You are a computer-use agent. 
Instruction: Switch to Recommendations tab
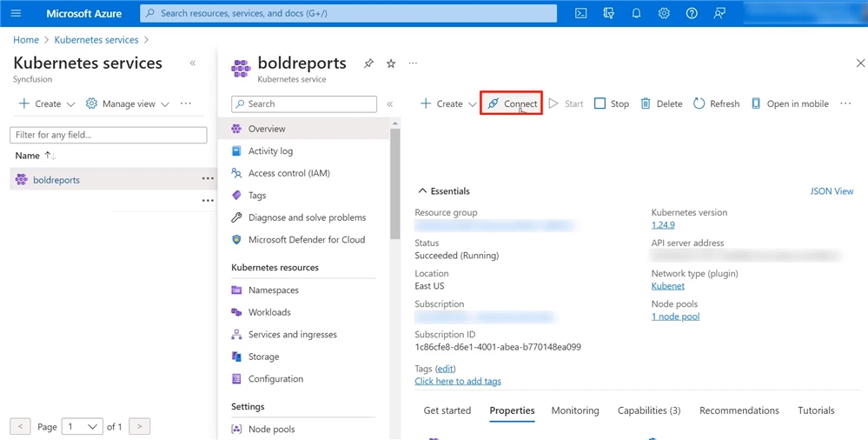click(x=739, y=410)
